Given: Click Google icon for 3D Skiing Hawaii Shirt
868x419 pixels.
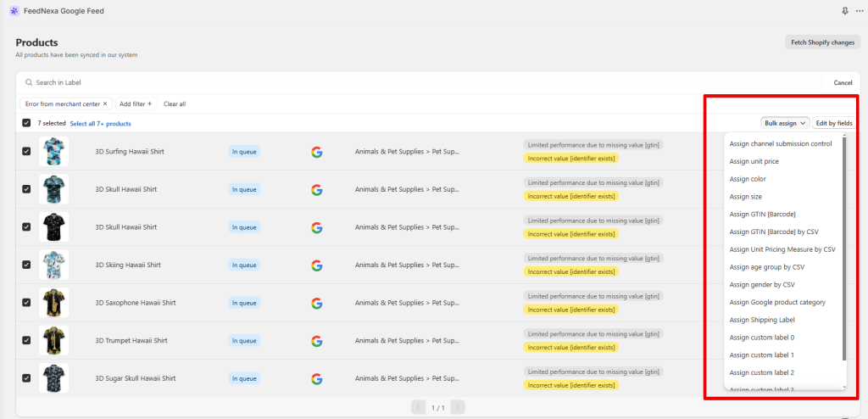Looking at the screenshot, I should [317, 265].
